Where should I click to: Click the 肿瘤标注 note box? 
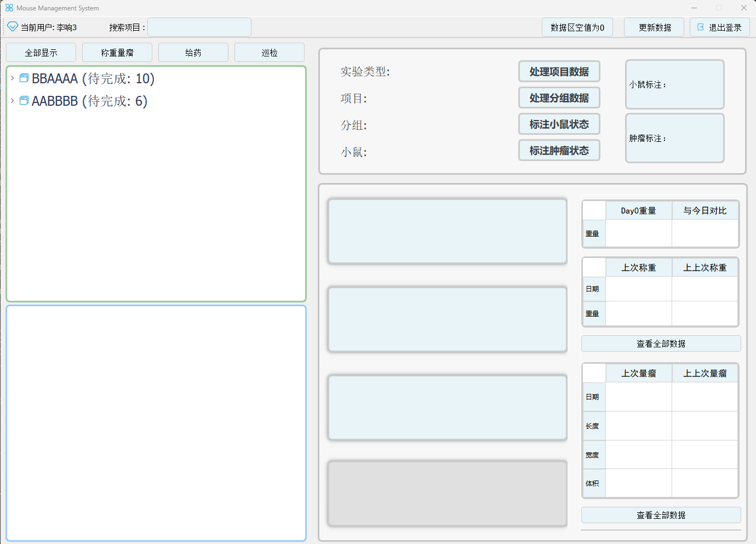coord(675,138)
